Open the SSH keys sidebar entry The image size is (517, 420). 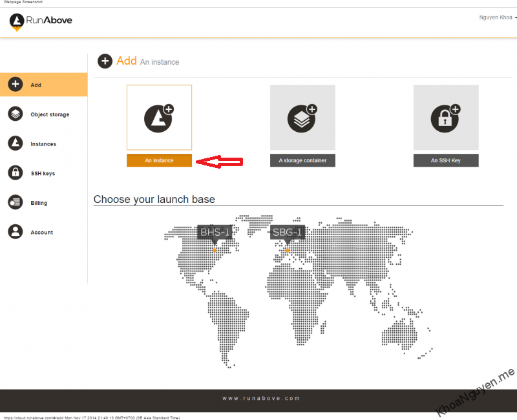coord(43,173)
